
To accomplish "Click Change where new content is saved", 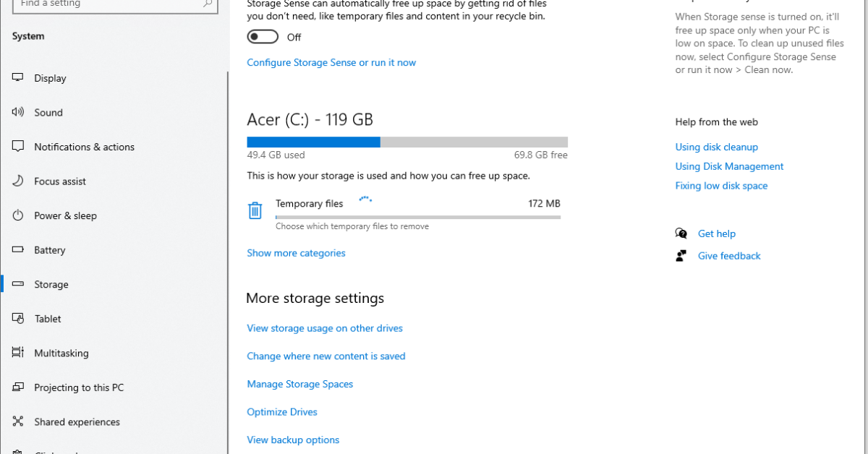I will click(x=326, y=356).
